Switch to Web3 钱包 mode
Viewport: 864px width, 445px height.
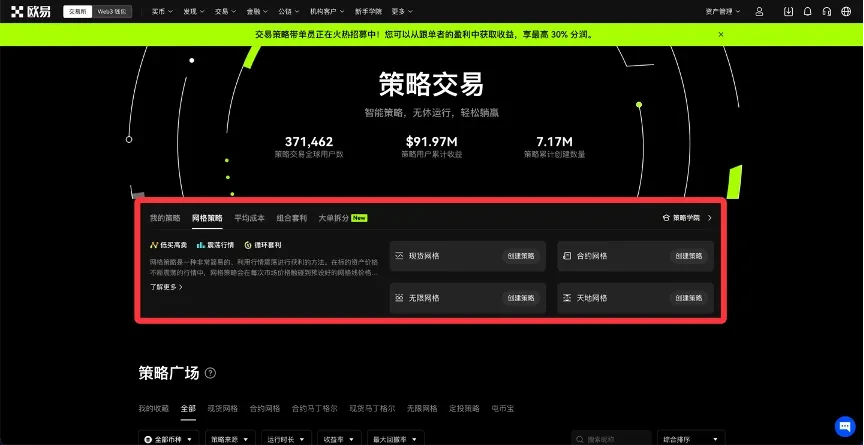click(x=113, y=12)
